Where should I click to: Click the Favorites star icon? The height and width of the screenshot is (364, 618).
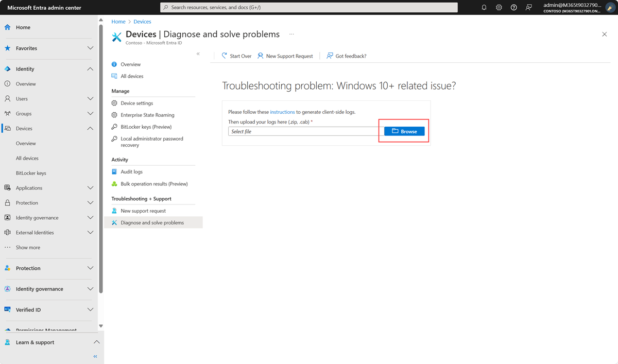pos(7,48)
